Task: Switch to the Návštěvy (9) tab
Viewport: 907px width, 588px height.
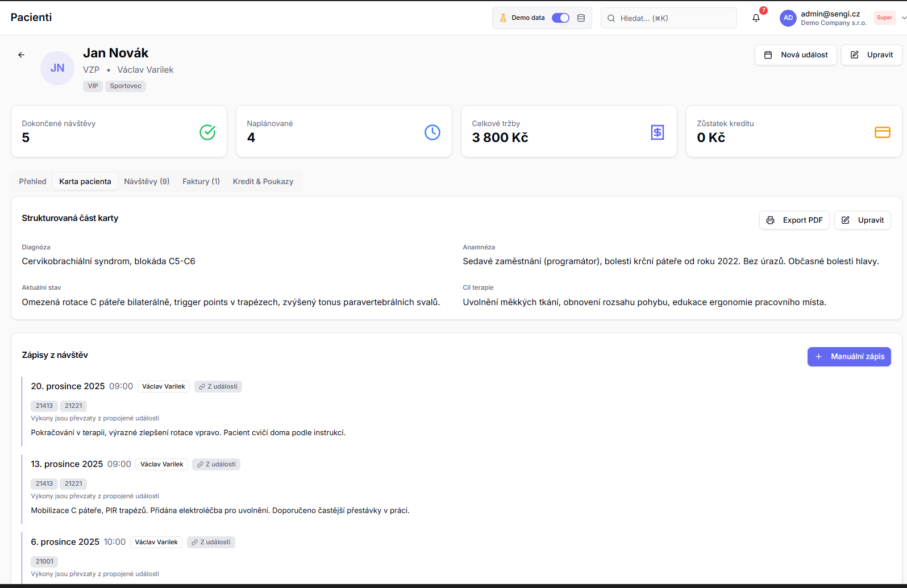Action: click(147, 181)
